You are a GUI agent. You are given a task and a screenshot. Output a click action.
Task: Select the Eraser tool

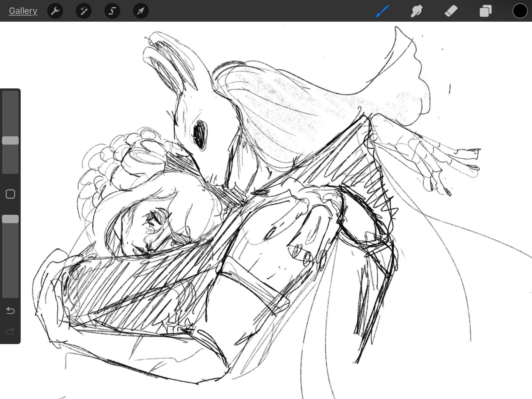(451, 11)
